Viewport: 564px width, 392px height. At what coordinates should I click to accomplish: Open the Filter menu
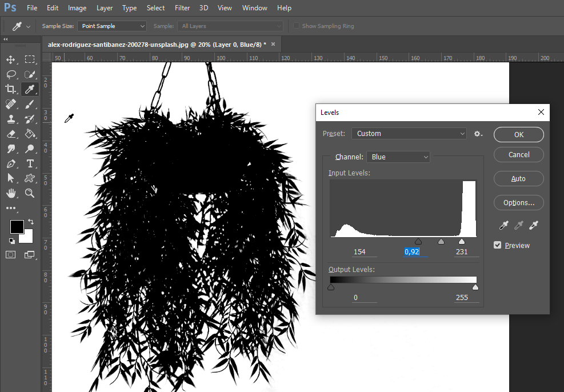(182, 8)
